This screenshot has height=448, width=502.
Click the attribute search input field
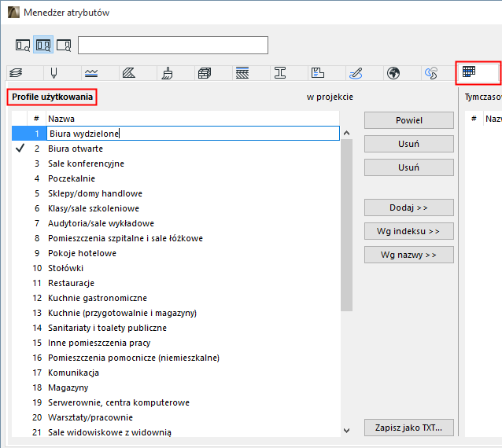tap(173, 45)
